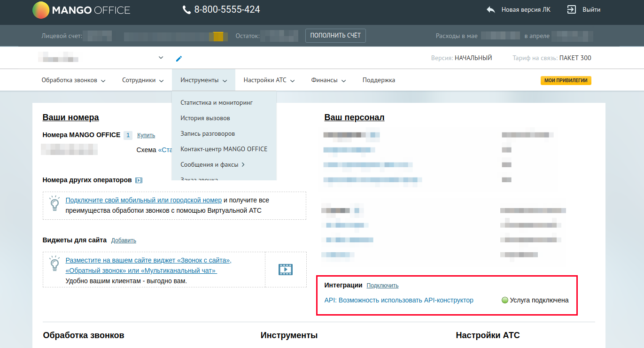
Task: Click the exit door icon for Выйти
Action: pos(572,9)
